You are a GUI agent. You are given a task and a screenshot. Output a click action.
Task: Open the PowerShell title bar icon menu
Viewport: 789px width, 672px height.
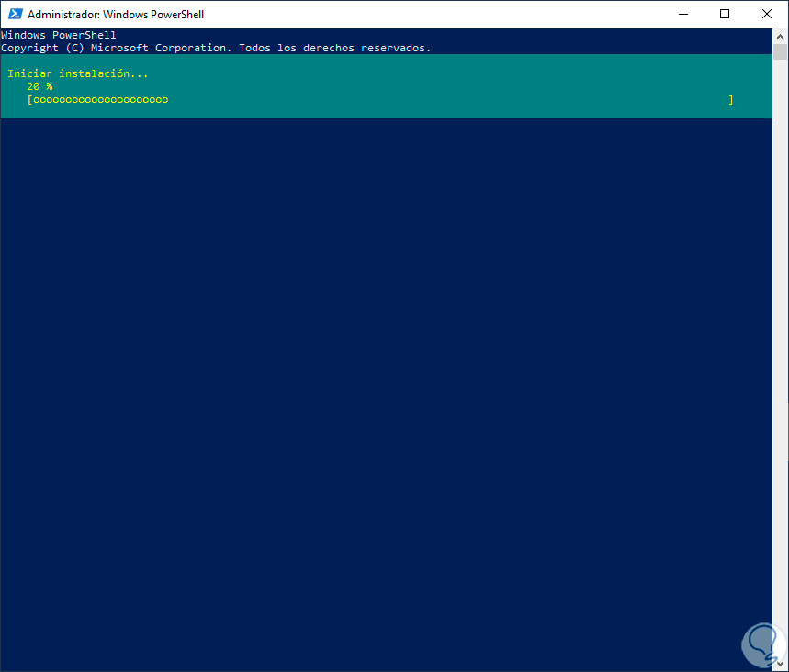[15, 14]
